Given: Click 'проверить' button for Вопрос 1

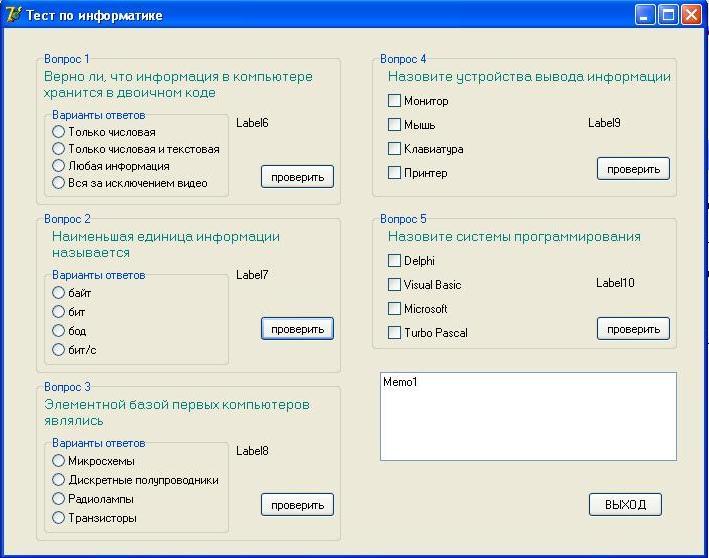Looking at the screenshot, I should (x=298, y=177).
